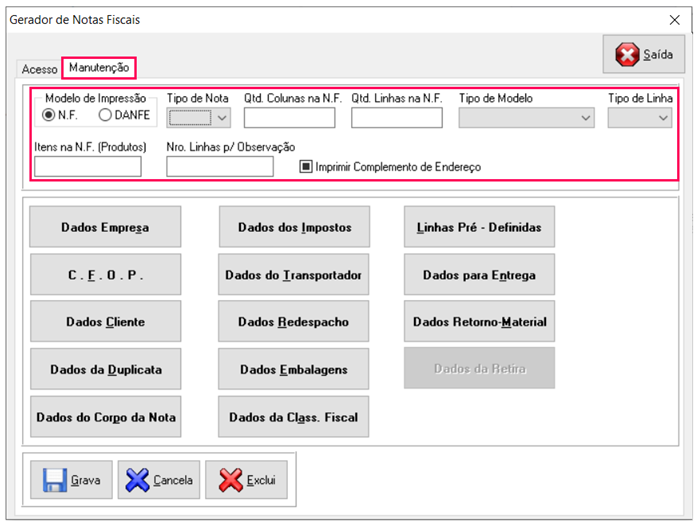Click the blue X Cancela icon
The image size is (697, 523).
(x=138, y=480)
